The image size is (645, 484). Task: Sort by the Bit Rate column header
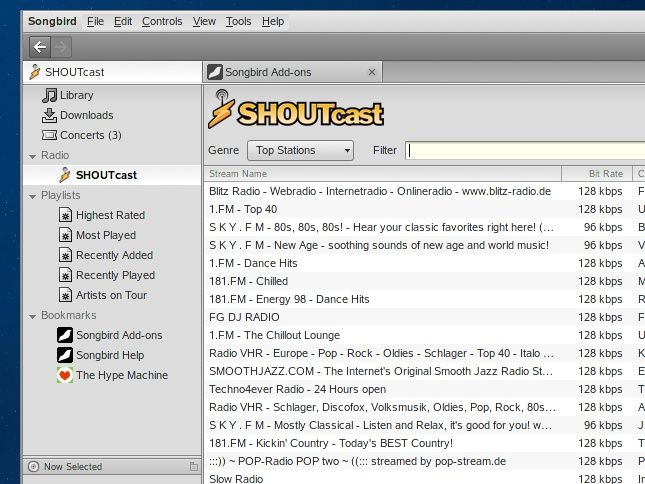click(597, 174)
